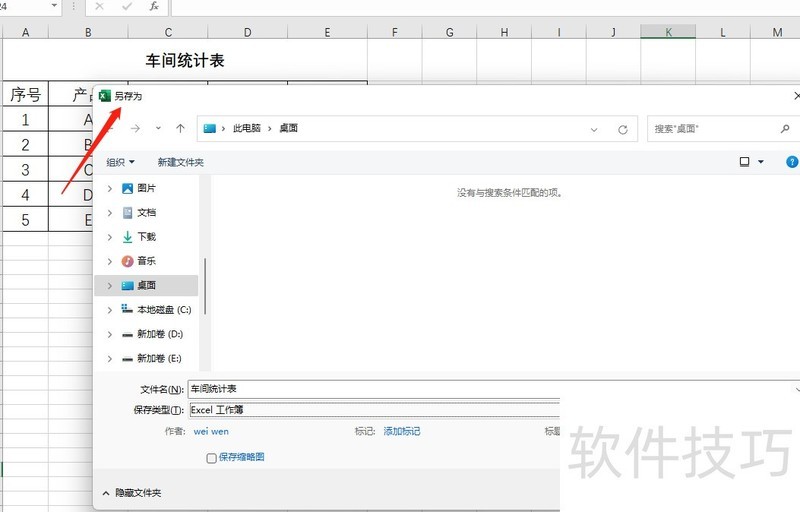Click the 序号 header cell
The width and height of the screenshot is (800, 512).
26,94
